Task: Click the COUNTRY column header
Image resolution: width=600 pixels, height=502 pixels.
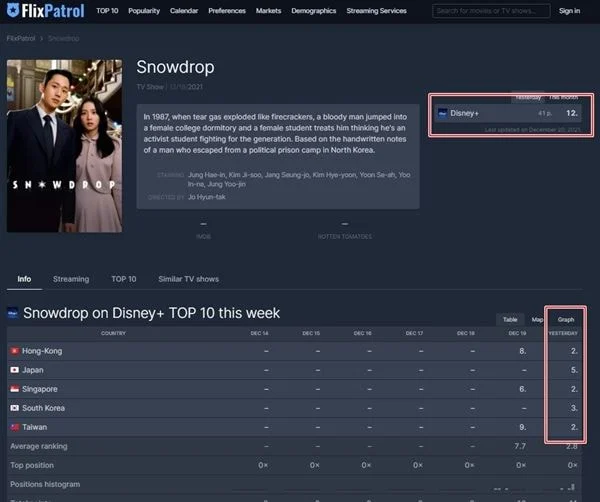Action: (113, 333)
